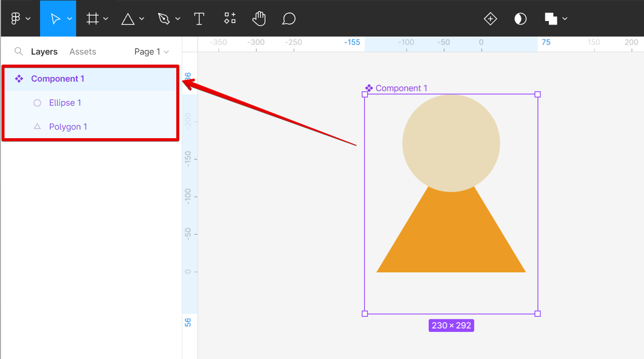644x359 pixels.
Task: Click the Create component icon
Action: coord(490,19)
